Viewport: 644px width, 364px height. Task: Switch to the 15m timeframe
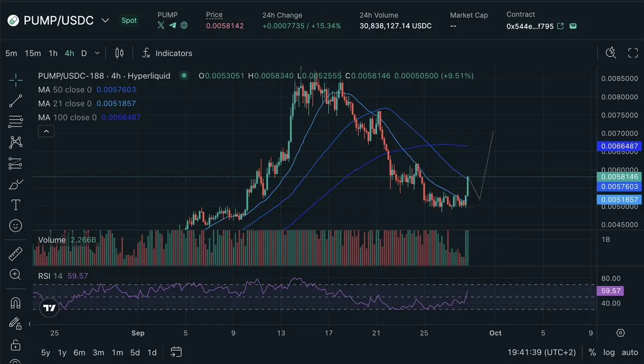click(33, 53)
